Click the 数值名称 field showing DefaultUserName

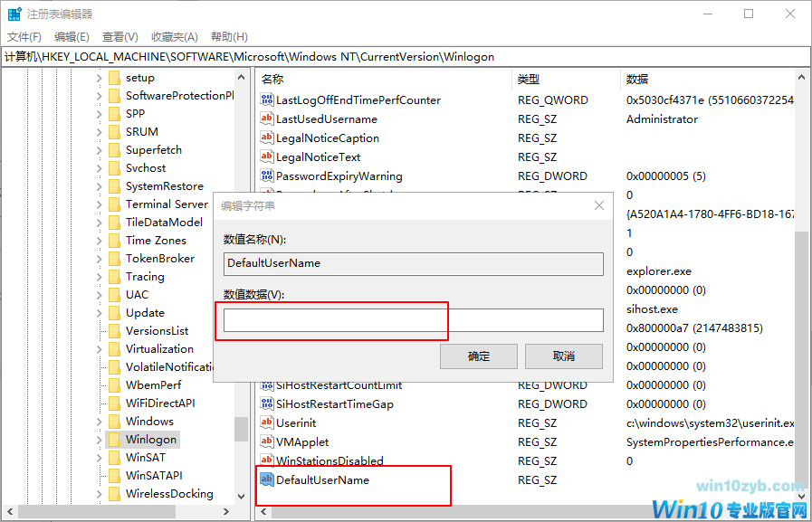[x=414, y=263]
